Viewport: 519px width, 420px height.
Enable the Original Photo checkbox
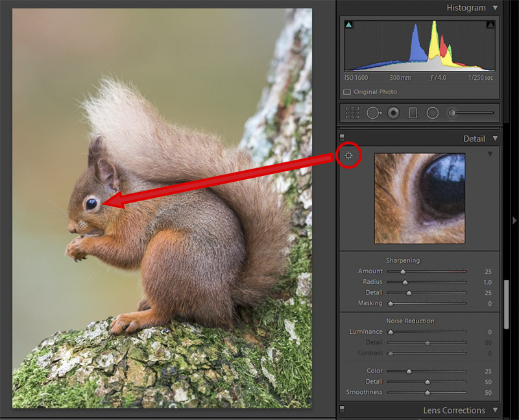[346, 92]
